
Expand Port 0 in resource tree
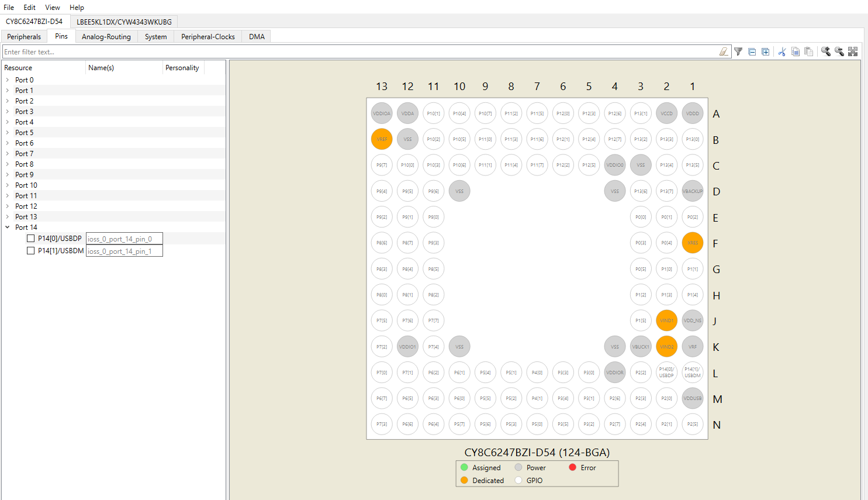point(7,80)
